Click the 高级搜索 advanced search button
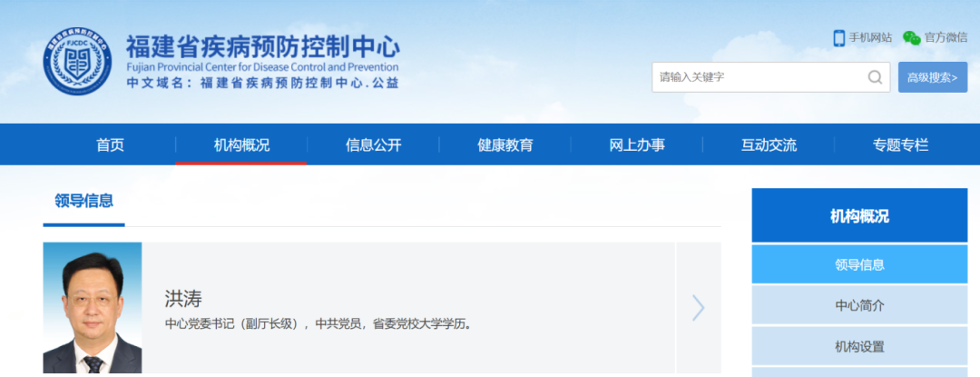980x377 pixels. pyautogui.click(x=933, y=77)
